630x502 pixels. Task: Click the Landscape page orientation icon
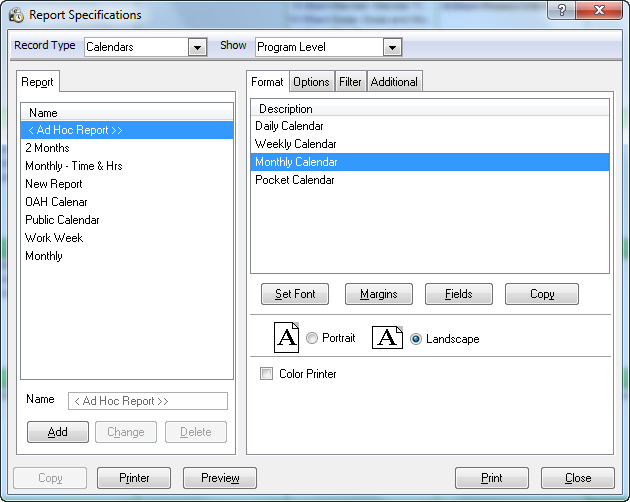click(x=387, y=338)
